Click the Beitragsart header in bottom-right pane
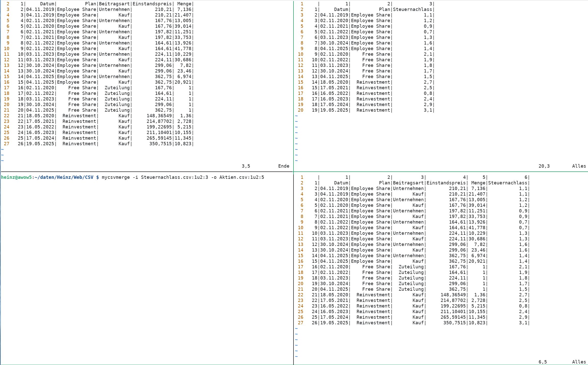This screenshot has width=588, height=365. tap(408, 183)
